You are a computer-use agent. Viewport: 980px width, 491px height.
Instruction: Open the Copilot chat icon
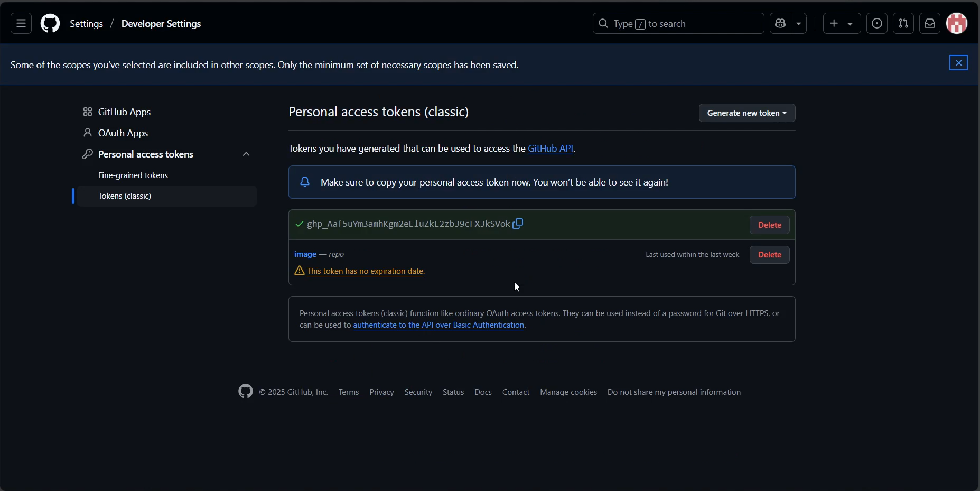(x=780, y=23)
